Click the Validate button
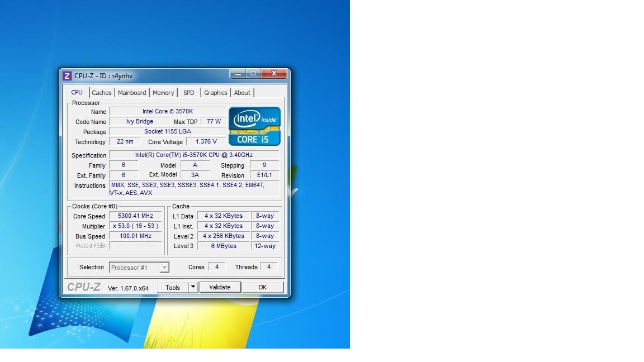644x362 pixels. 220,287
